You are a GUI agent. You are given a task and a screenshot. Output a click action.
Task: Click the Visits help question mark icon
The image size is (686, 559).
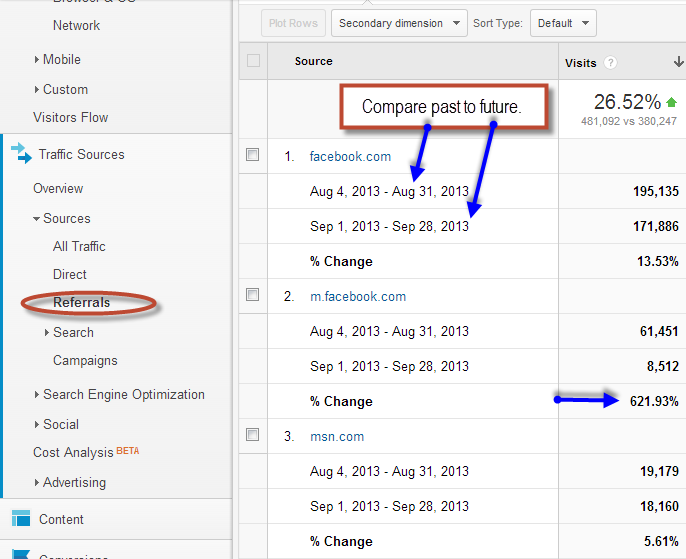coord(610,63)
